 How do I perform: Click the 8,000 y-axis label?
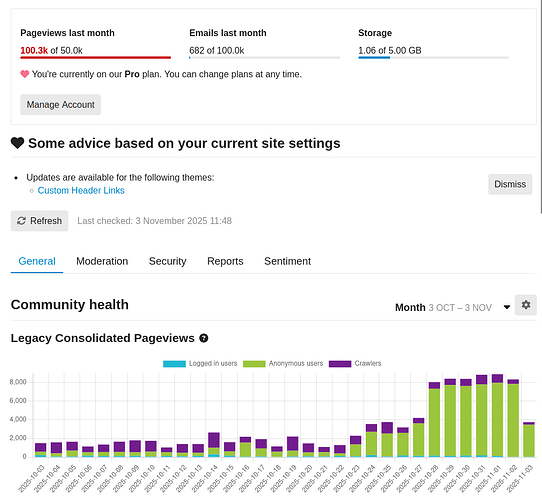click(x=18, y=382)
